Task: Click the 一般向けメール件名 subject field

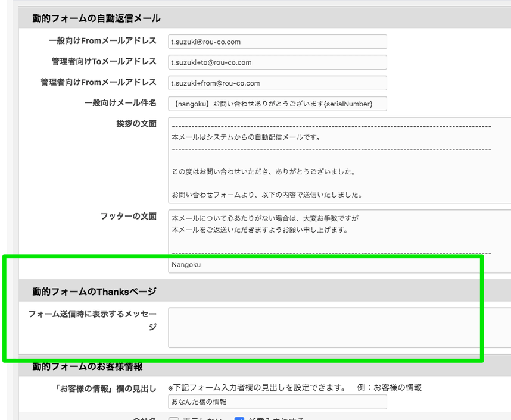Action: 278,104
